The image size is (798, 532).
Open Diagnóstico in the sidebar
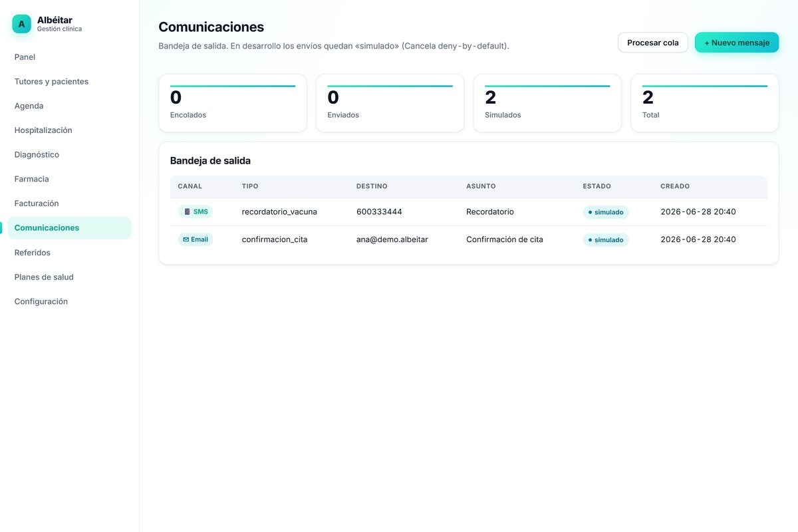[x=69, y=155]
